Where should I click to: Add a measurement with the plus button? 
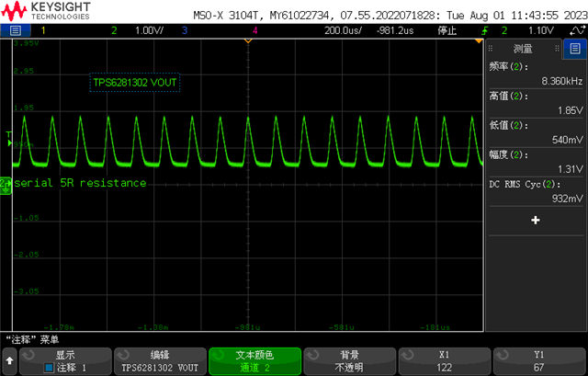pos(536,220)
